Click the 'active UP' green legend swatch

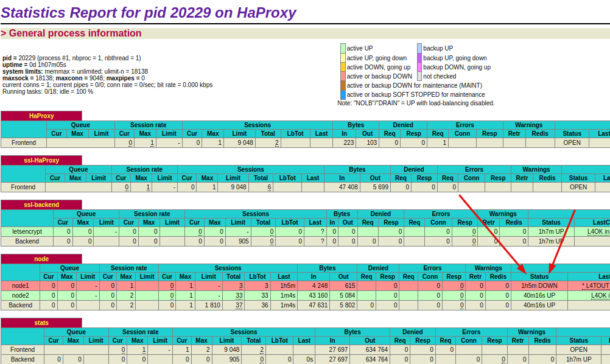pyautogui.click(x=343, y=48)
